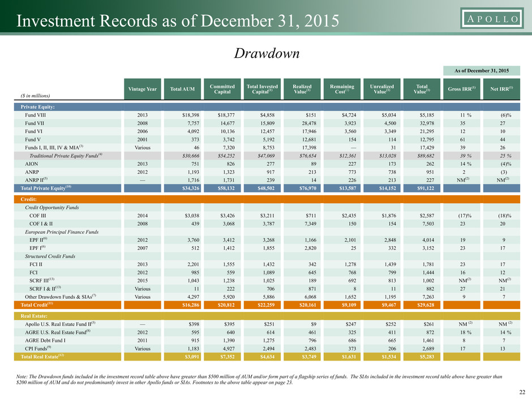Select the EPF I row label

37,248
